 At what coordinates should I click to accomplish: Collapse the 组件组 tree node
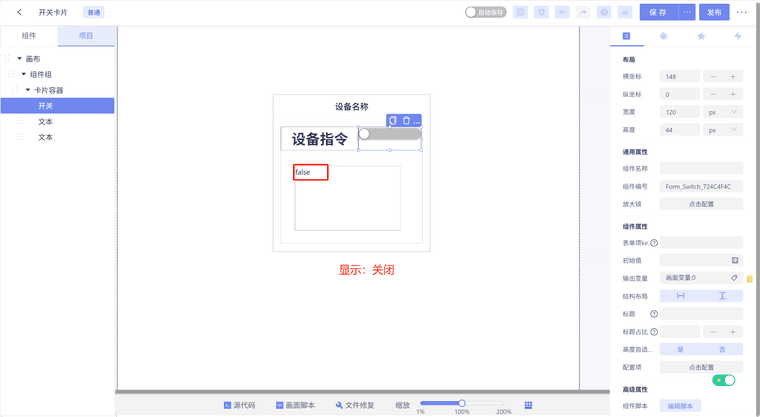pyautogui.click(x=24, y=74)
